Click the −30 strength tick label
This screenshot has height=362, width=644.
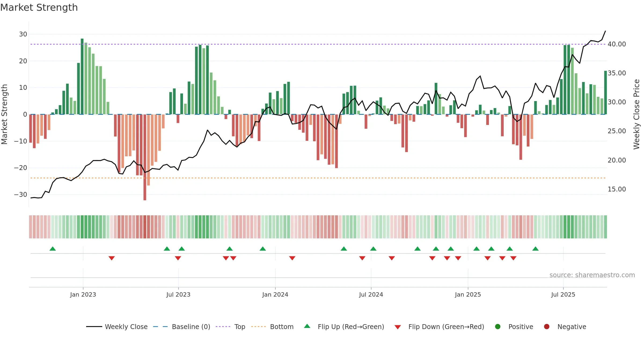click(21, 194)
